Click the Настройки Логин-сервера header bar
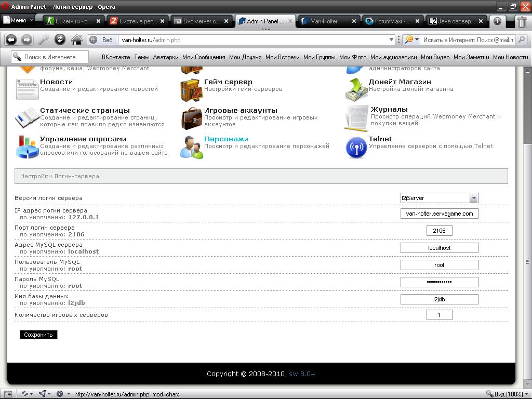532x399 pixels. [x=261, y=176]
